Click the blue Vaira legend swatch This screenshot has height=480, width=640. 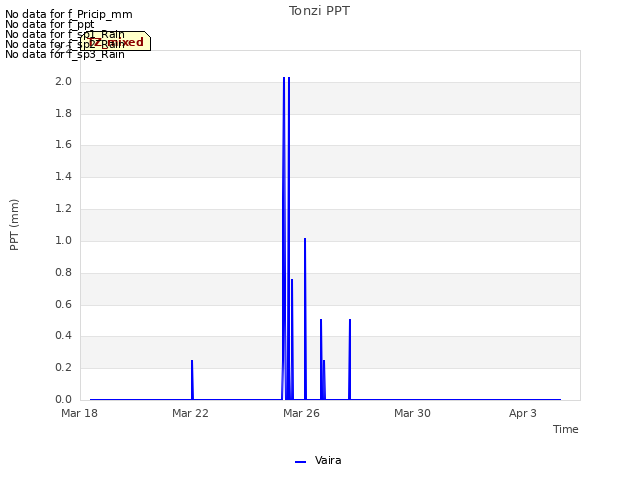point(300,462)
